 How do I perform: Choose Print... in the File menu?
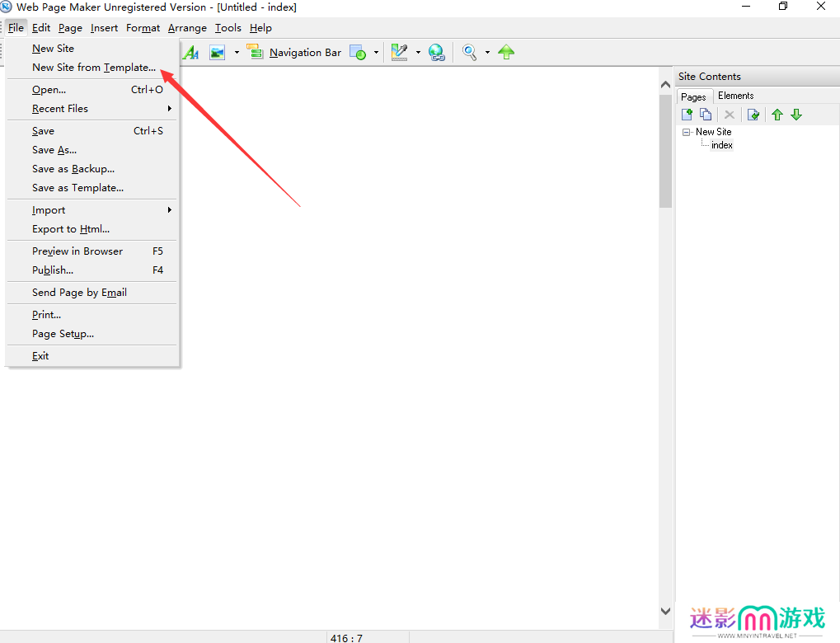click(x=92, y=315)
